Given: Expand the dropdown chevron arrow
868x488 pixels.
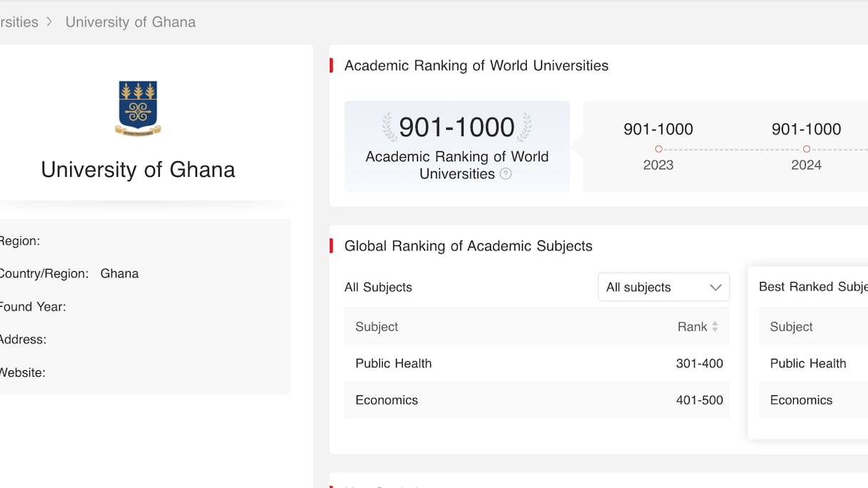Looking at the screenshot, I should tap(715, 288).
